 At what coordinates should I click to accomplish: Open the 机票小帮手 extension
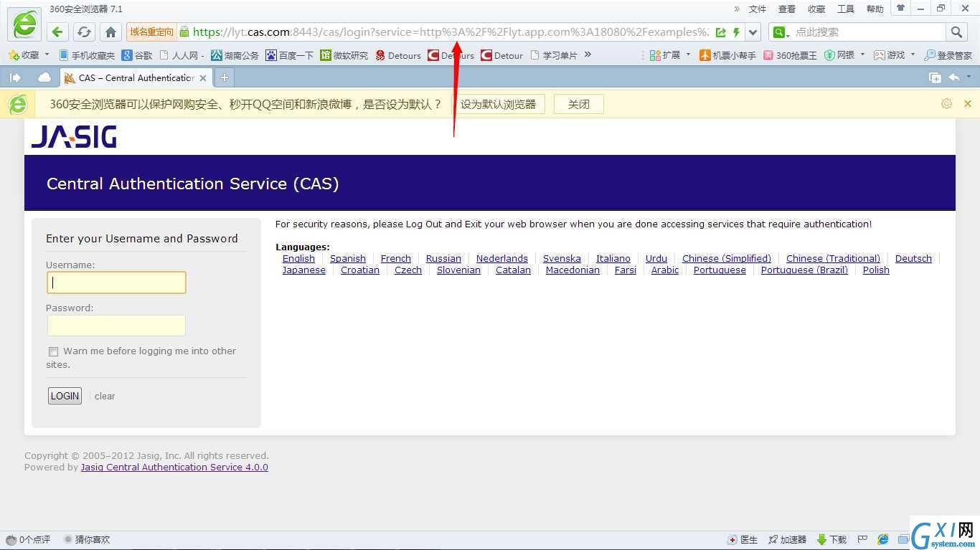(x=727, y=55)
